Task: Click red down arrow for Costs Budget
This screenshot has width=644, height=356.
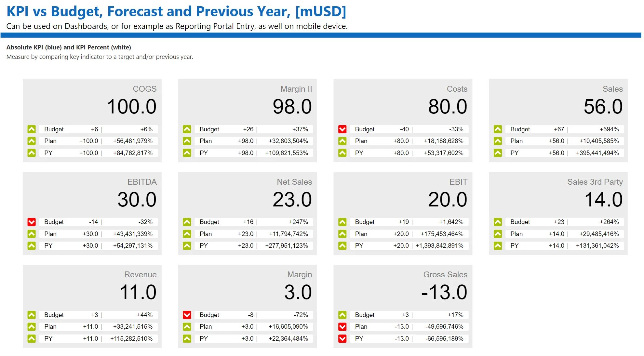Action: [342, 129]
